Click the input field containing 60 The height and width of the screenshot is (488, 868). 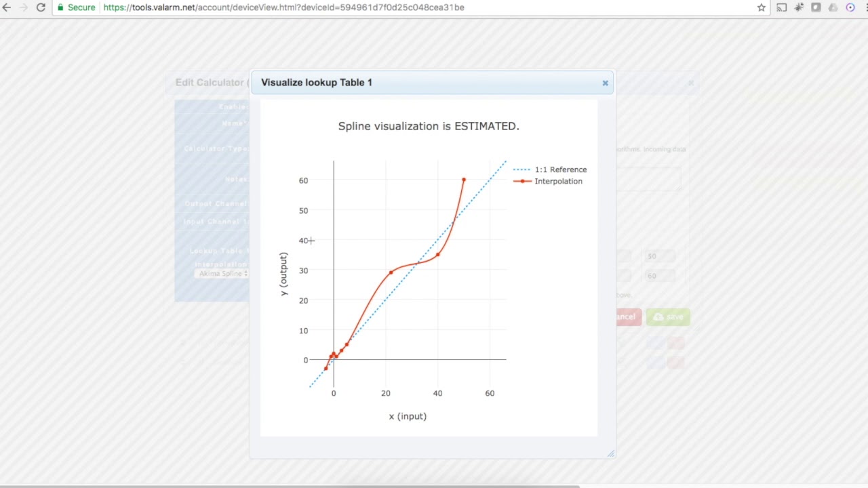[660, 276]
